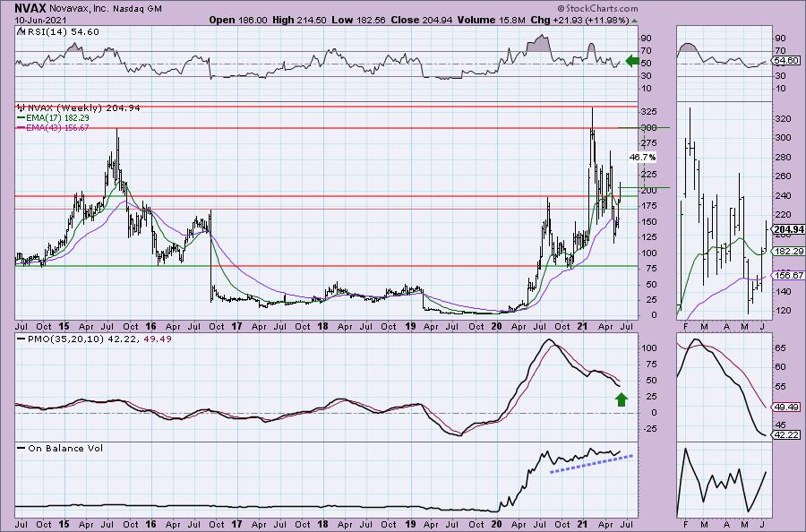The image size is (806, 532).
Task: Click the boxed 42.22 PMO value tag
Action: point(787,435)
